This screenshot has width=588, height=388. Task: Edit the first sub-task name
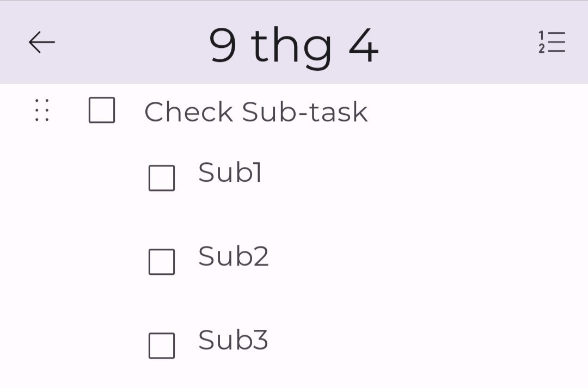pos(230,173)
